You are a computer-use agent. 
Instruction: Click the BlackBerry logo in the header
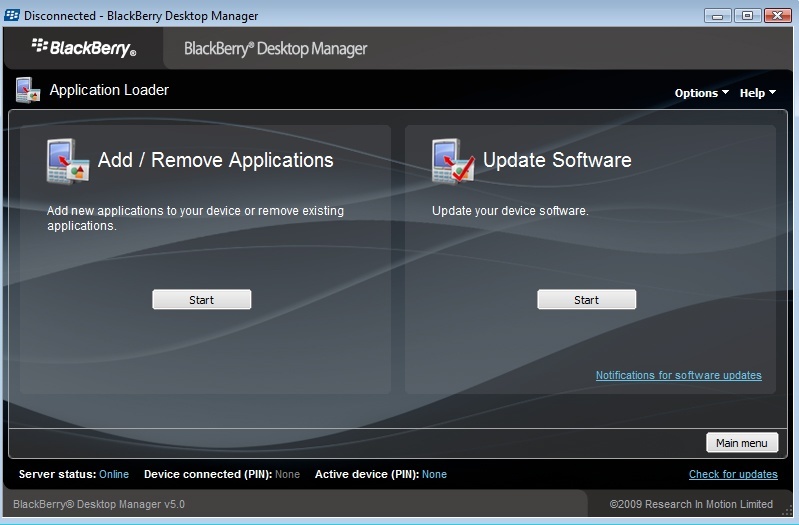pyautogui.click(x=84, y=48)
